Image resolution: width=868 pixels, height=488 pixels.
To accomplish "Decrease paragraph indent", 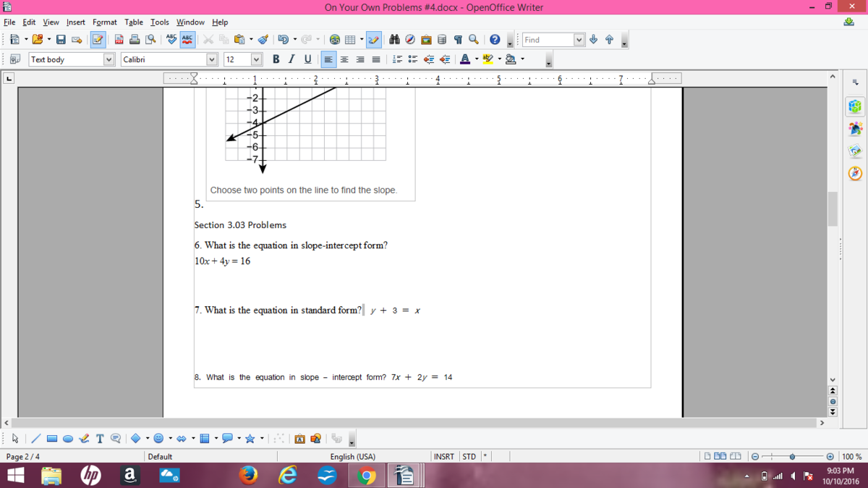I will click(429, 59).
